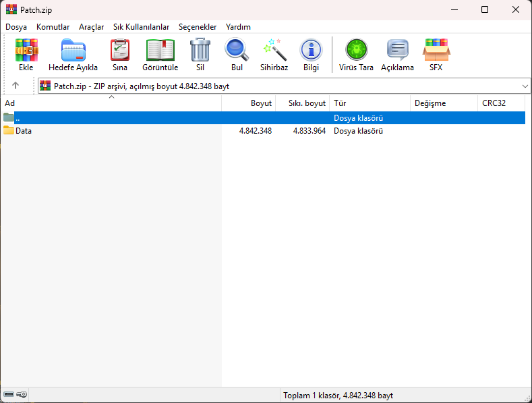Select the Data folder name
The height and width of the screenshot is (403, 532).
click(24, 131)
